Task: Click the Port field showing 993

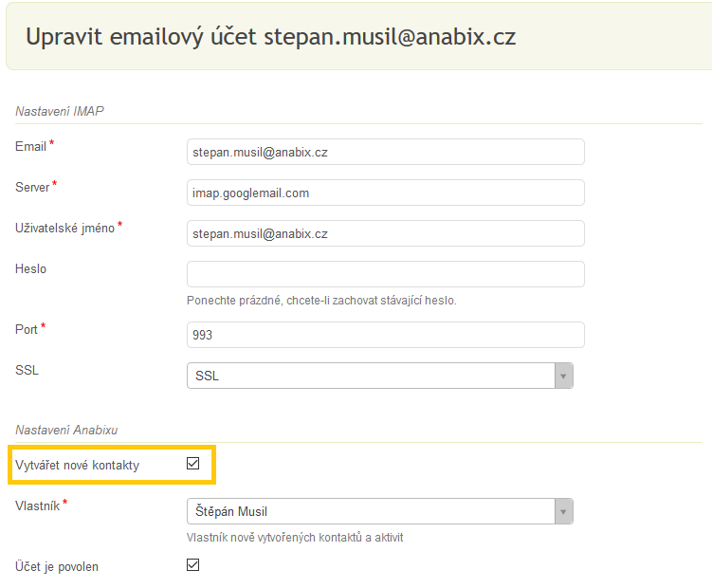Action: click(x=385, y=335)
